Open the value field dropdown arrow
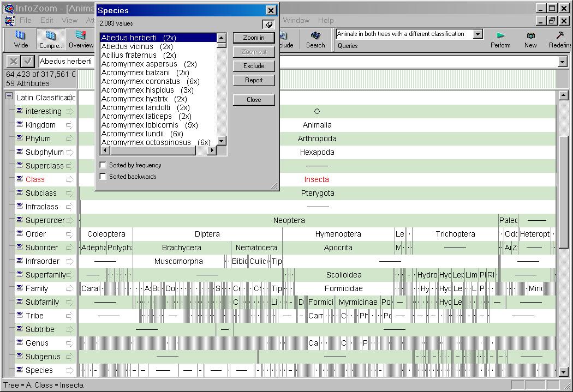 tap(562, 62)
